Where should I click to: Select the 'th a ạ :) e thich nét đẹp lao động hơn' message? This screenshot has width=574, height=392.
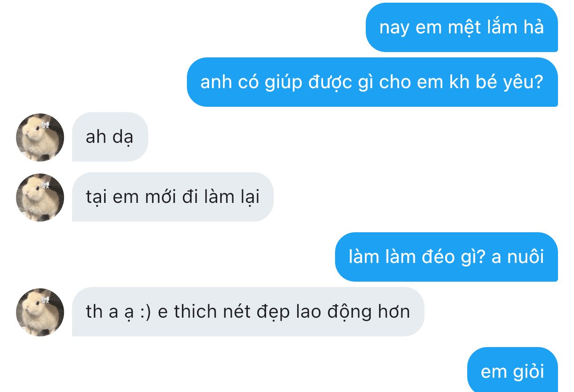click(x=248, y=312)
